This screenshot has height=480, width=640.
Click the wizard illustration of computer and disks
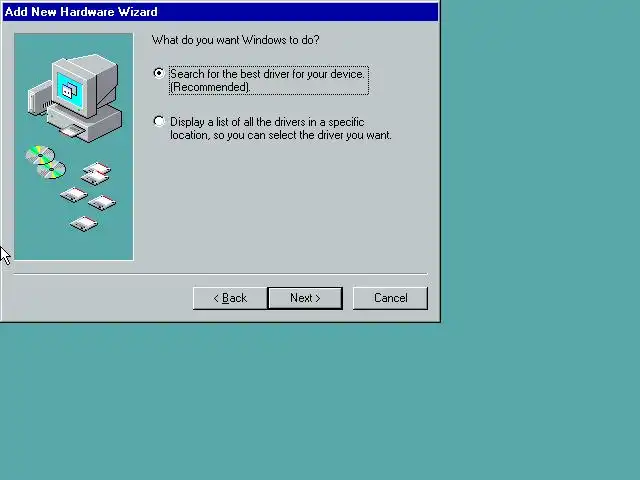[x=74, y=147]
